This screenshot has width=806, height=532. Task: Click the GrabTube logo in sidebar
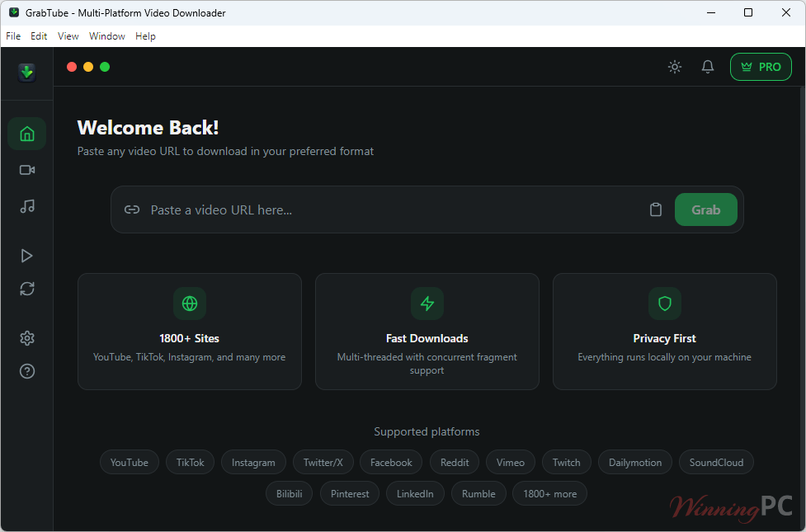[26, 73]
